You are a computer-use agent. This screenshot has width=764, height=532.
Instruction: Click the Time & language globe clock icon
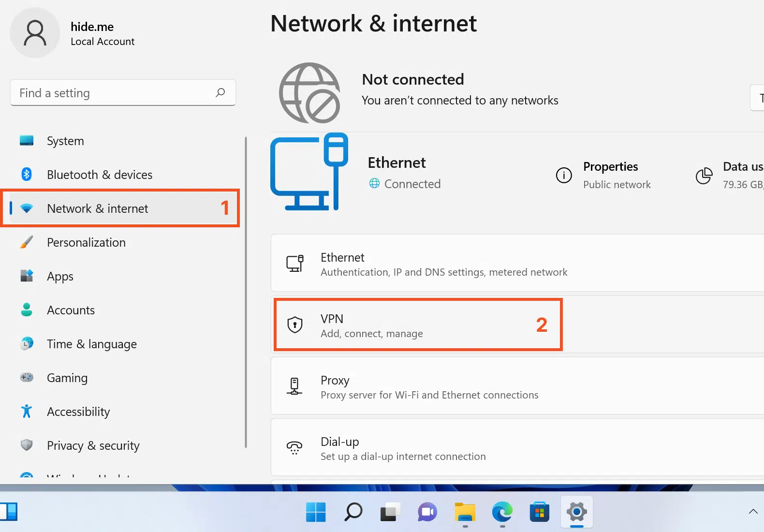[27, 343]
